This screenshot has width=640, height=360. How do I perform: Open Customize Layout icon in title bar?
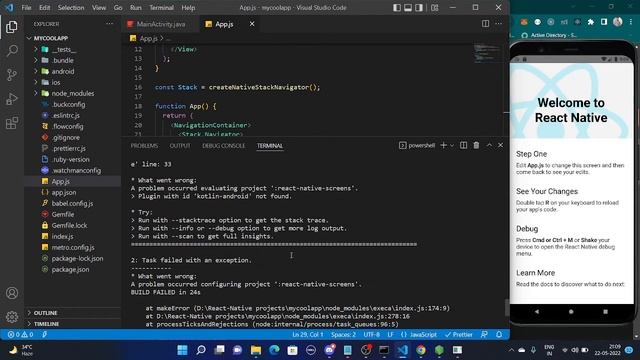point(435,8)
